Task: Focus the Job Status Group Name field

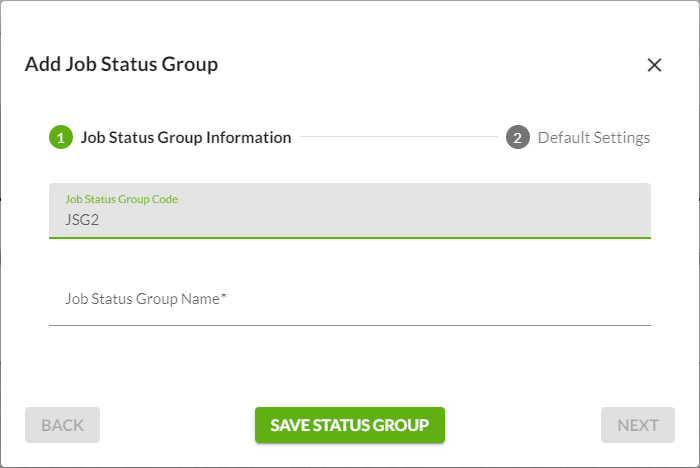Action: tap(350, 299)
